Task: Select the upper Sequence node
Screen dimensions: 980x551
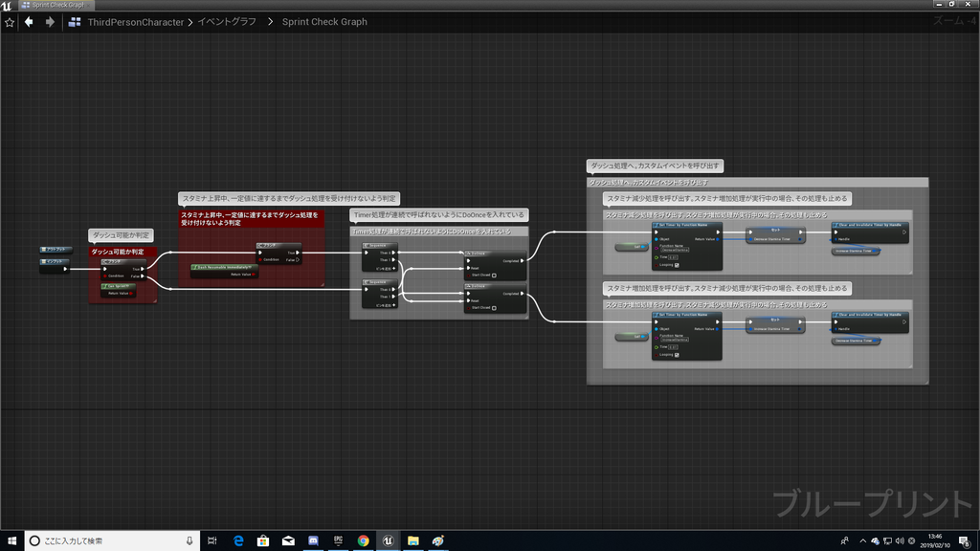Action: [379, 256]
